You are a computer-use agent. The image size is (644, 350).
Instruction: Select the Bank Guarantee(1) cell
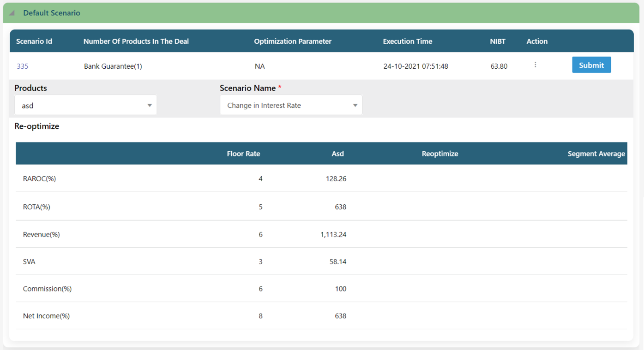[113, 66]
